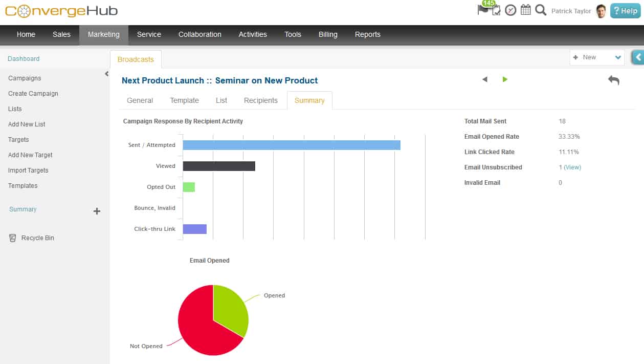Click Patrick Taylor's profile avatar
This screenshot has width=644, height=364.
(x=601, y=11)
